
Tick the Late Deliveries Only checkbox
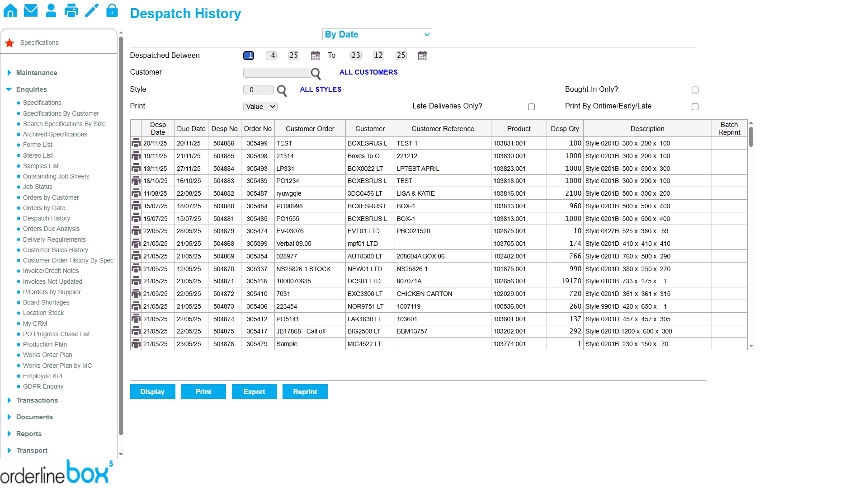[531, 107]
